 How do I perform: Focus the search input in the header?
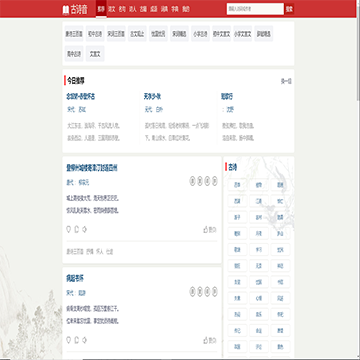click(255, 9)
